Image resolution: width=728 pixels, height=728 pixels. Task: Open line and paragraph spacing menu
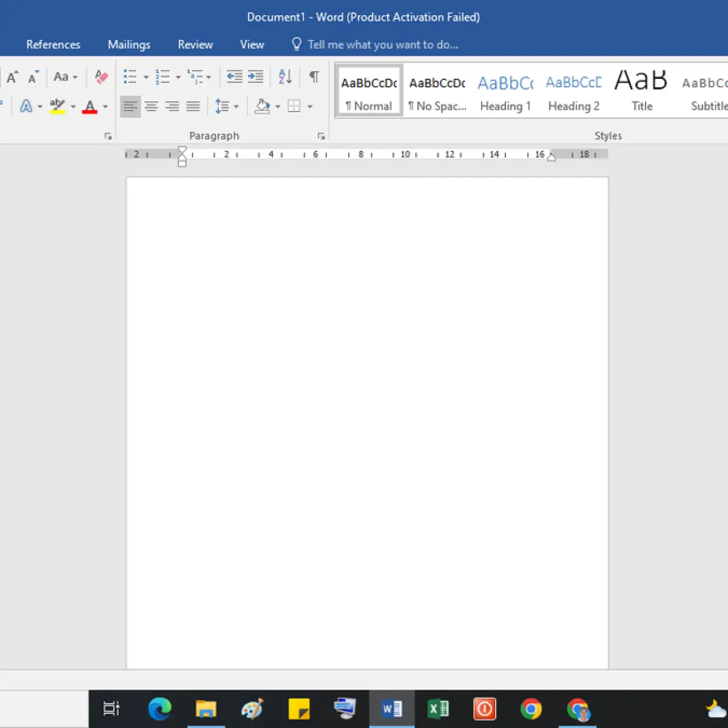(227, 107)
